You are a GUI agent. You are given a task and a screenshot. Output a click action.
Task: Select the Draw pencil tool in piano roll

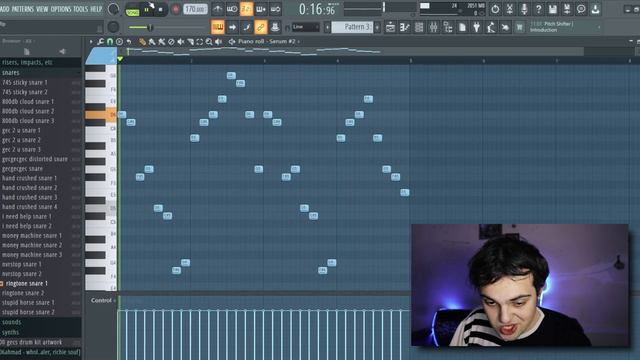click(142, 42)
